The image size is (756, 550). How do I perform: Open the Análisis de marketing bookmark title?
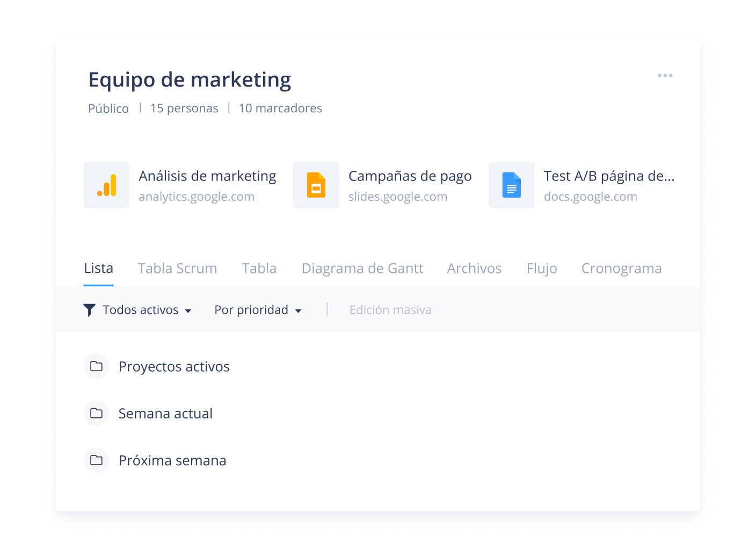point(207,176)
